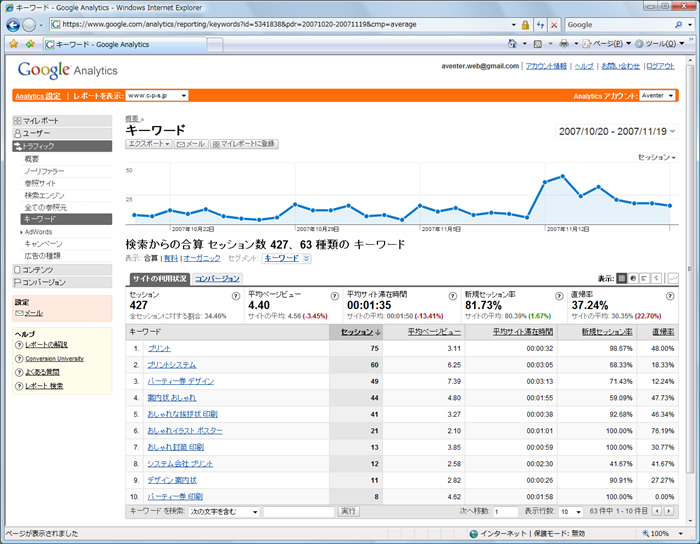Switch to the コンバージョン tab
This screenshot has width=700, height=544.
217,278
